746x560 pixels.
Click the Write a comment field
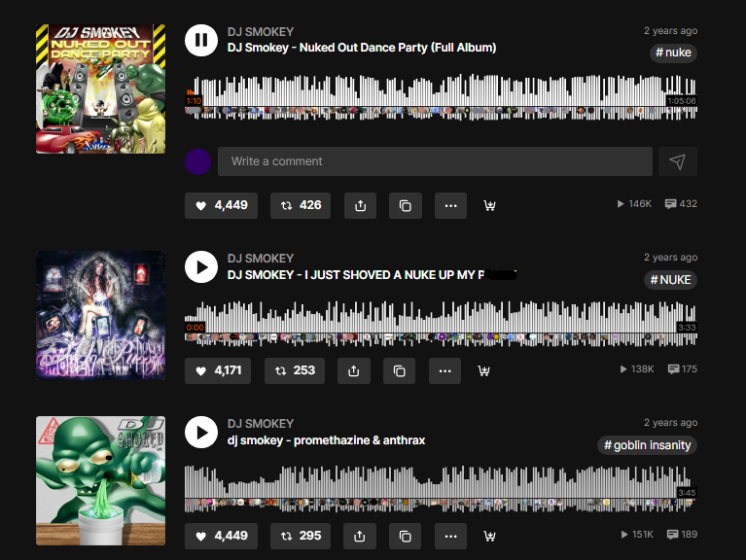(435, 161)
